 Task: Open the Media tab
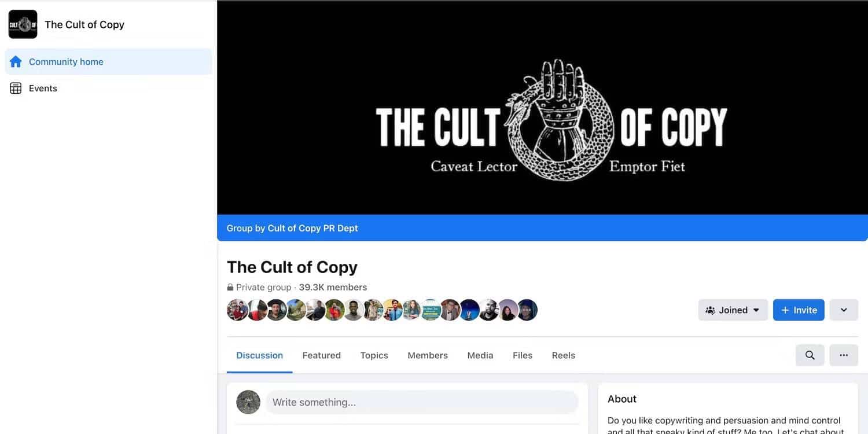pyautogui.click(x=480, y=355)
